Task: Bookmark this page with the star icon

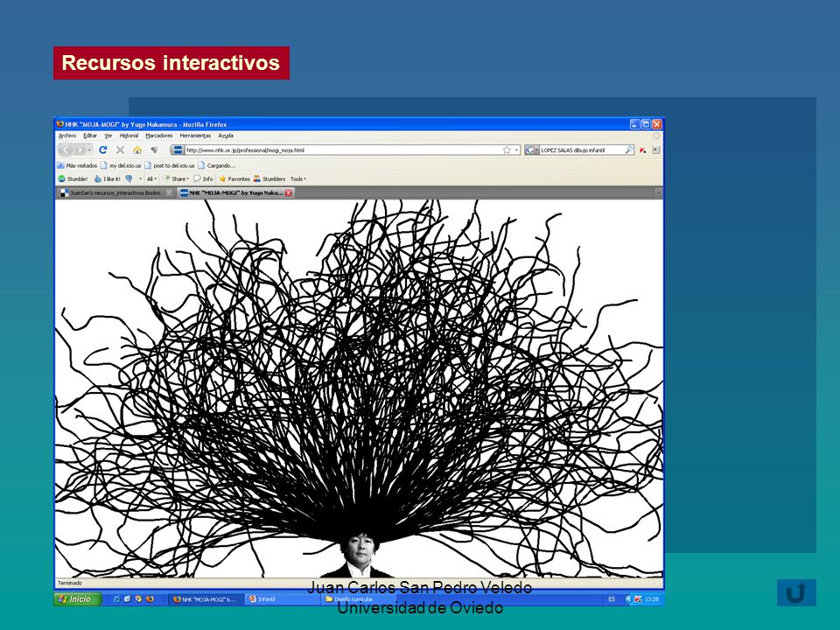Action: click(x=507, y=150)
